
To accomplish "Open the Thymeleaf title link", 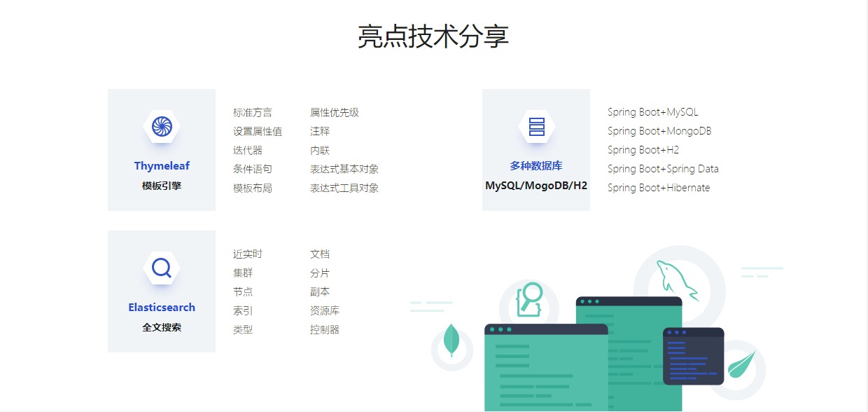I will (x=162, y=166).
